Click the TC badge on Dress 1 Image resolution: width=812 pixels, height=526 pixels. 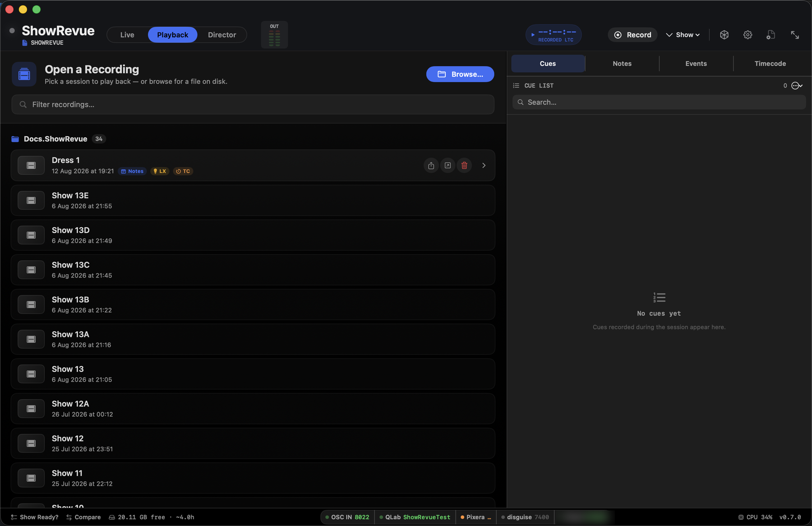point(183,171)
